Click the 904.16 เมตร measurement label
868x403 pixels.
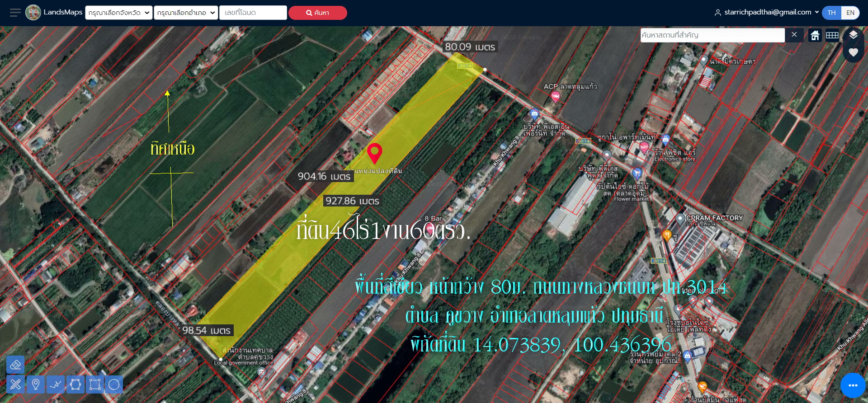[x=324, y=176]
